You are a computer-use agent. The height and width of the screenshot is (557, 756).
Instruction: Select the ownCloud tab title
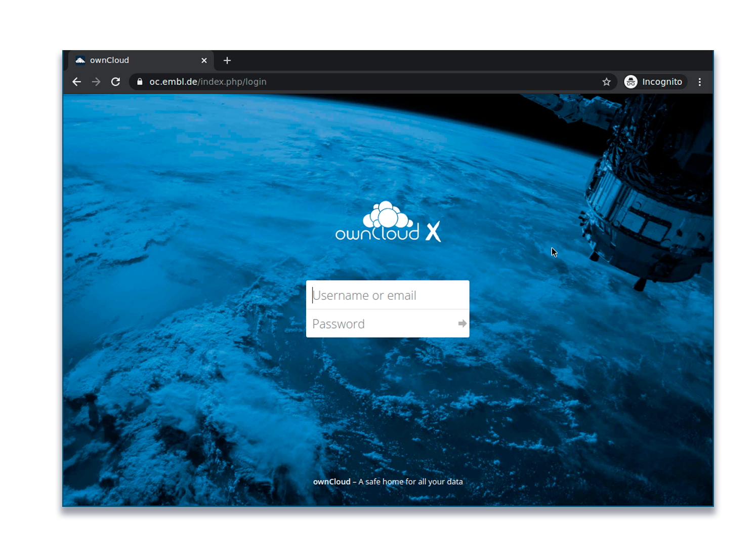pyautogui.click(x=109, y=60)
